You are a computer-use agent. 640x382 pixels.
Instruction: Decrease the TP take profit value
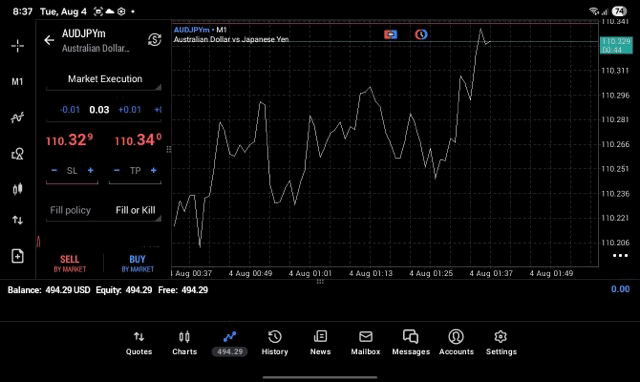pos(117,170)
